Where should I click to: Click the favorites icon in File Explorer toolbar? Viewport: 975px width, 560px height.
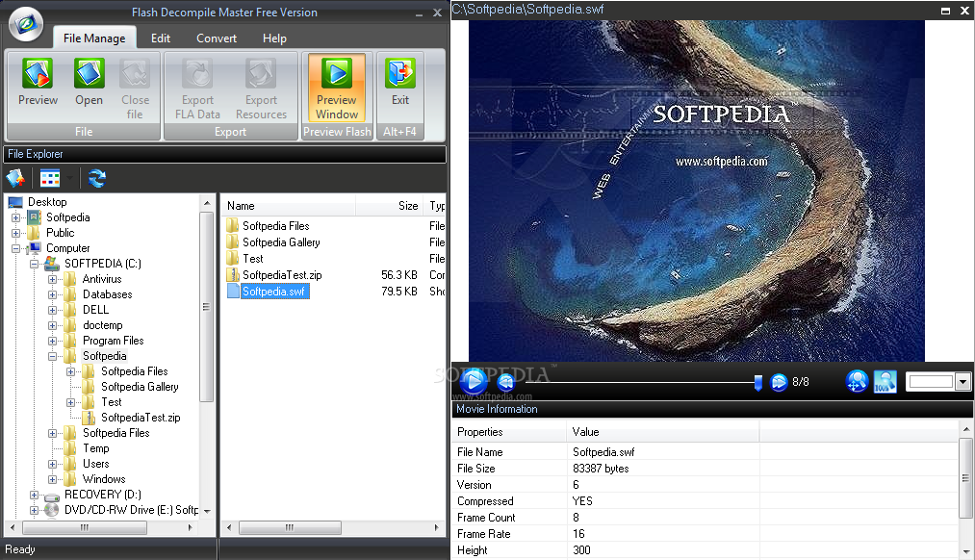pyautogui.click(x=15, y=178)
